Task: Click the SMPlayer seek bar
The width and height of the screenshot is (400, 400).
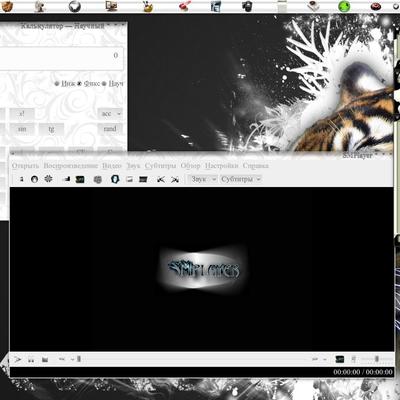Action: pyautogui.click(x=193, y=359)
